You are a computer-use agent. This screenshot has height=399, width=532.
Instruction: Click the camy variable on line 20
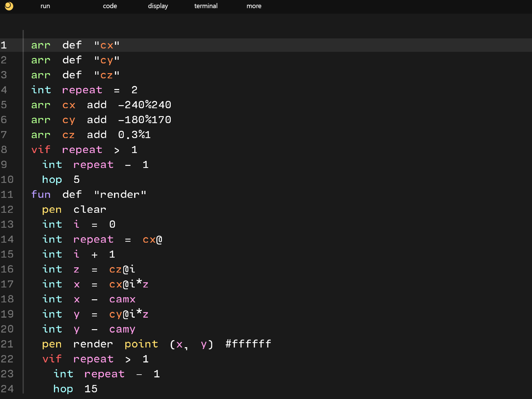122,329
